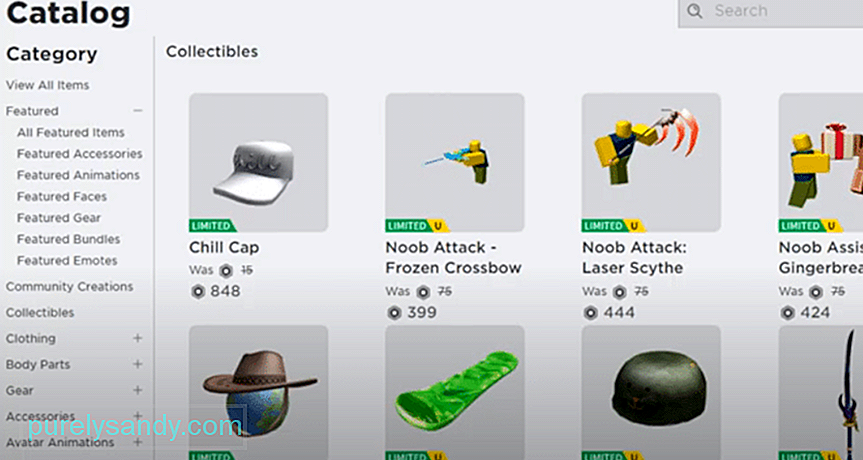The width and height of the screenshot is (863, 460).
Task: Click the Limited U badge on Frozen Crossbow
Action: tap(417, 226)
